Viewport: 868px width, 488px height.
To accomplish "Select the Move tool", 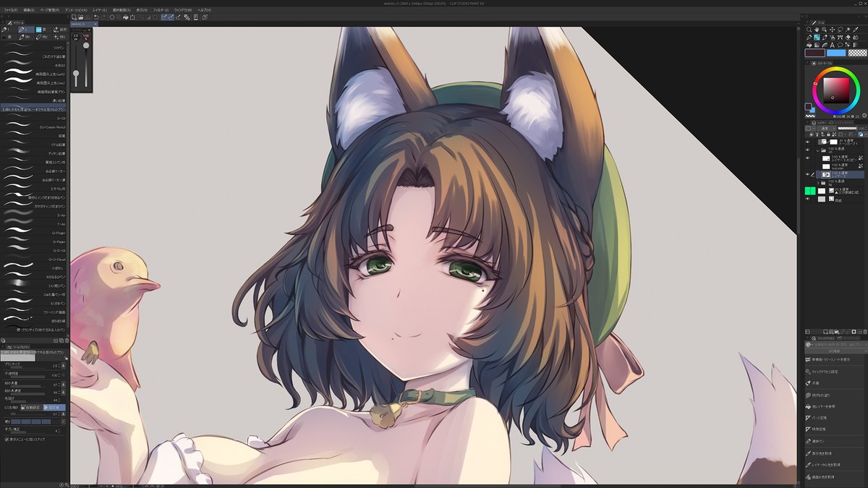I will (x=832, y=29).
